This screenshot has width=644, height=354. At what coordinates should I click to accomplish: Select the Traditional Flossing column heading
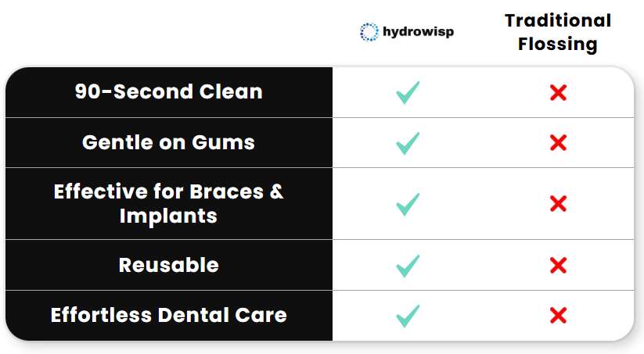click(558, 32)
